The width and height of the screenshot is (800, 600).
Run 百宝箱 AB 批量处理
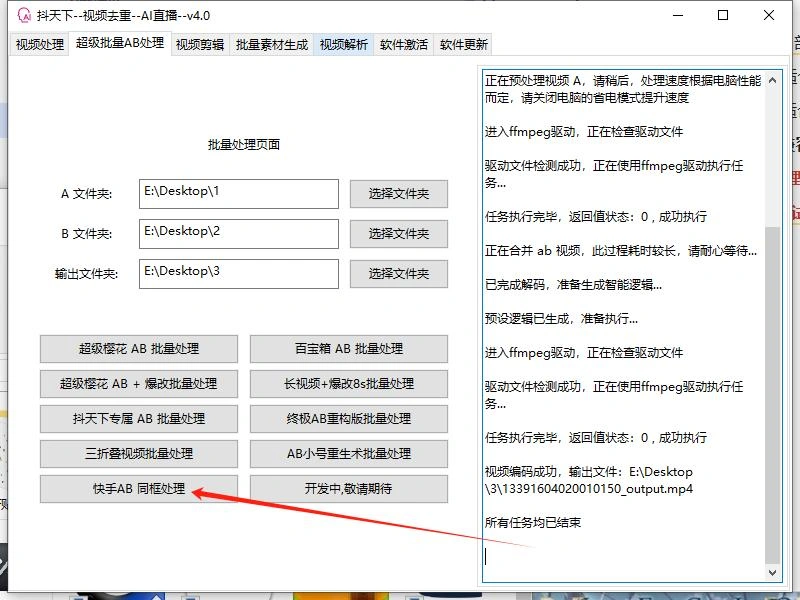coord(348,349)
